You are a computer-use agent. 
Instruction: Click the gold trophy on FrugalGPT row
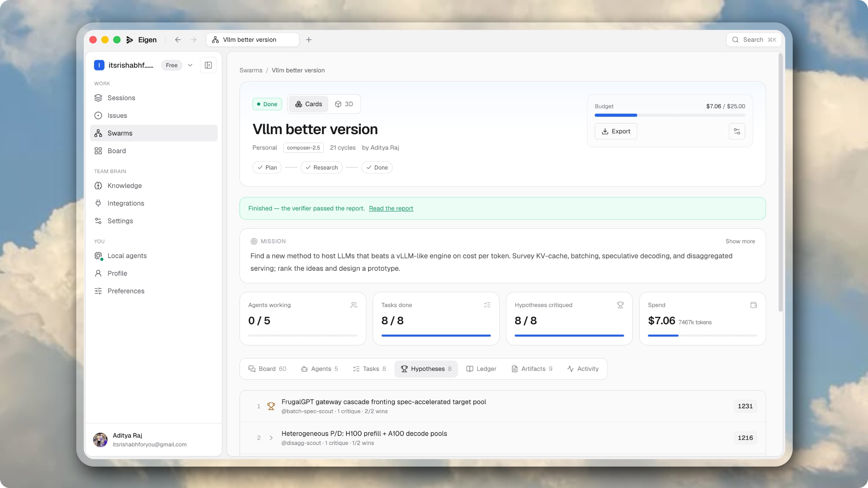pyautogui.click(x=271, y=406)
